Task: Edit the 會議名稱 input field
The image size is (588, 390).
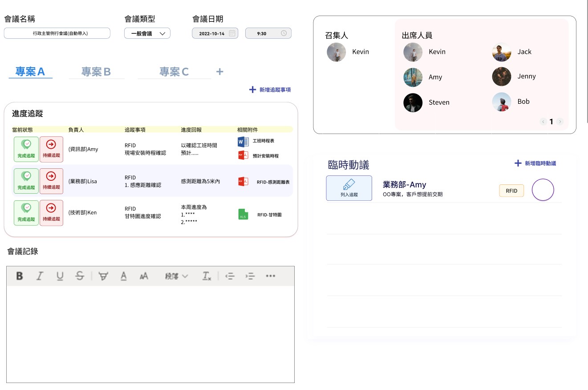Action: point(57,33)
